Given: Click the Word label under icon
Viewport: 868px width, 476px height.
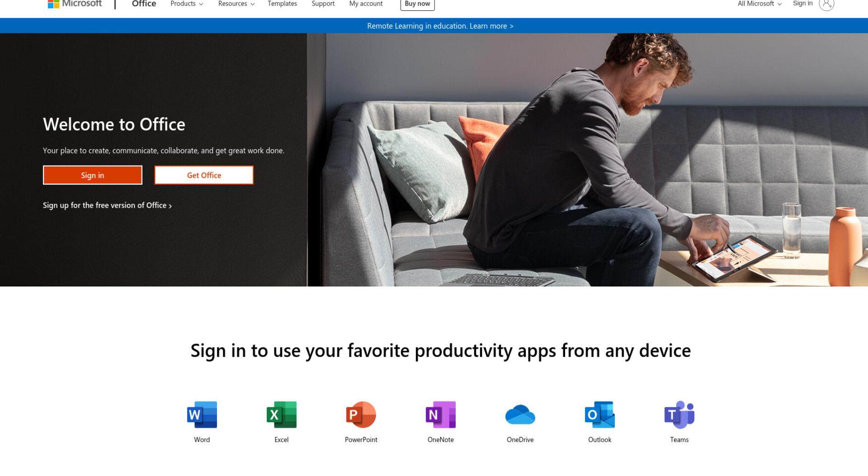Looking at the screenshot, I should click(202, 440).
